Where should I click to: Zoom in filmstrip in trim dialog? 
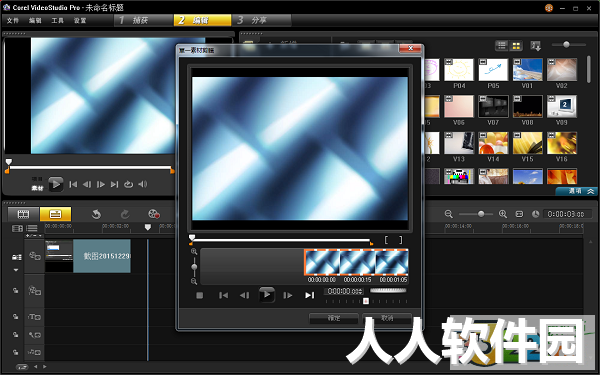pos(194,252)
